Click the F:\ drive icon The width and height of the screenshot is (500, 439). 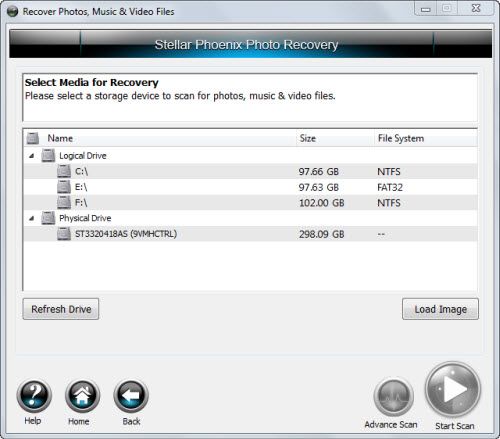(64, 202)
